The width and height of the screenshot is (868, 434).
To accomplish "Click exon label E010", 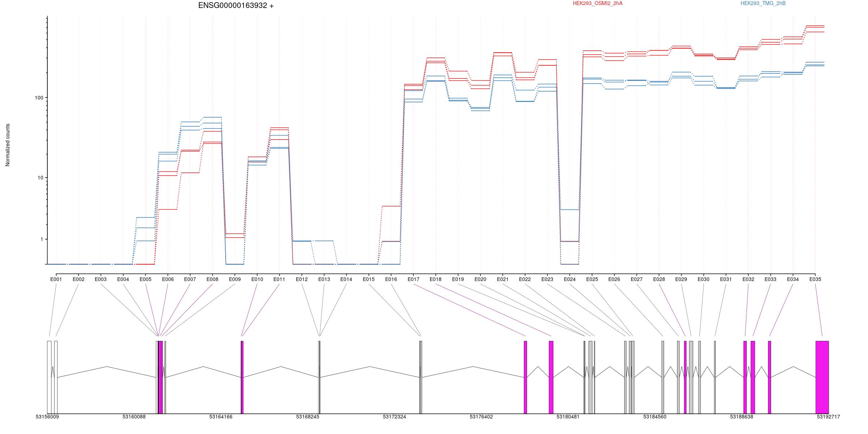I will (x=257, y=279).
